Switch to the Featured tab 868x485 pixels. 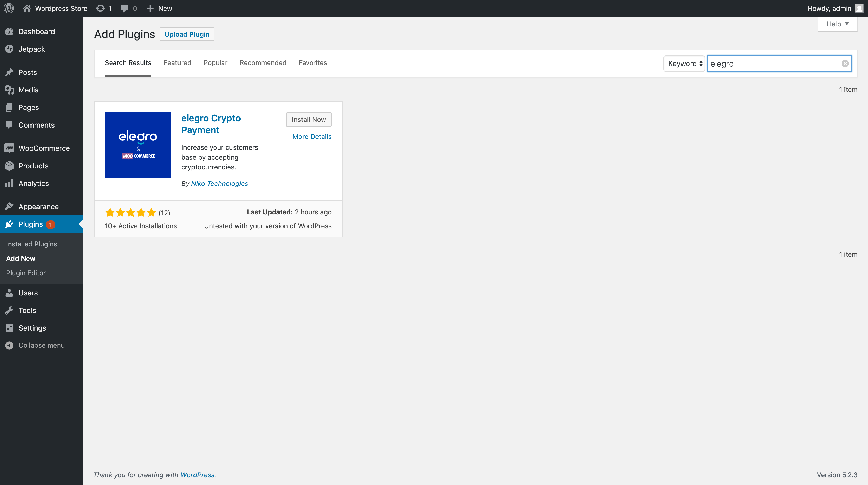pyautogui.click(x=177, y=63)
